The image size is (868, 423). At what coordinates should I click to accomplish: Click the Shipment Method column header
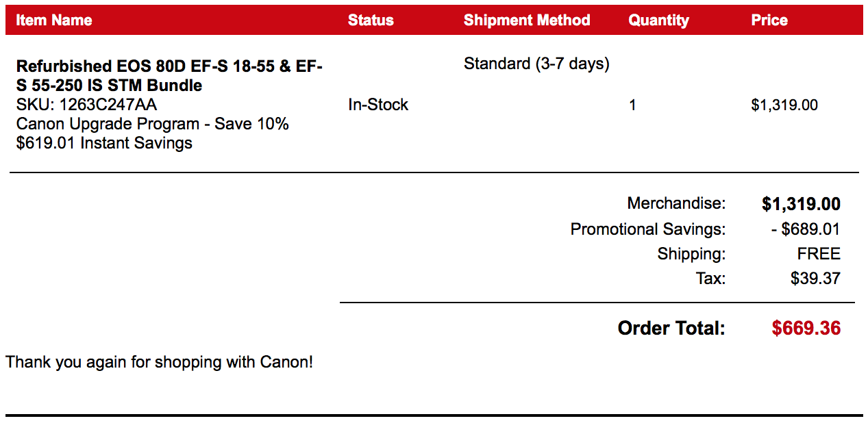526,21
